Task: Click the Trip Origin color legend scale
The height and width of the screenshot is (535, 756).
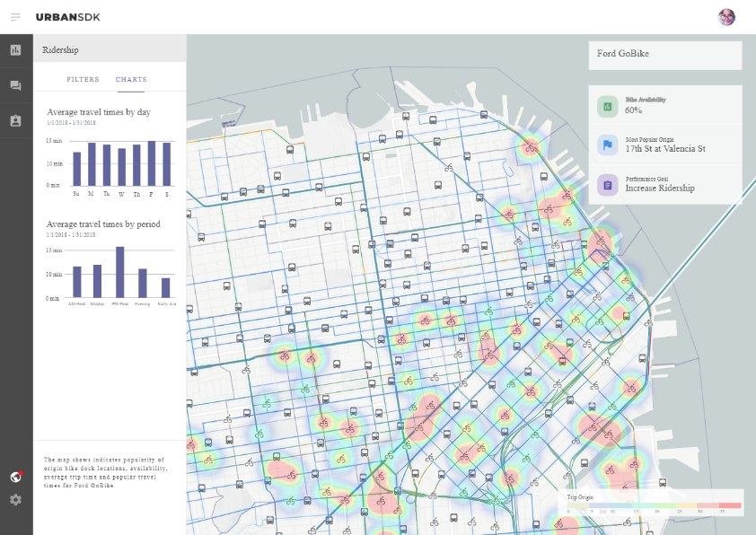Action: click(655, 505)
